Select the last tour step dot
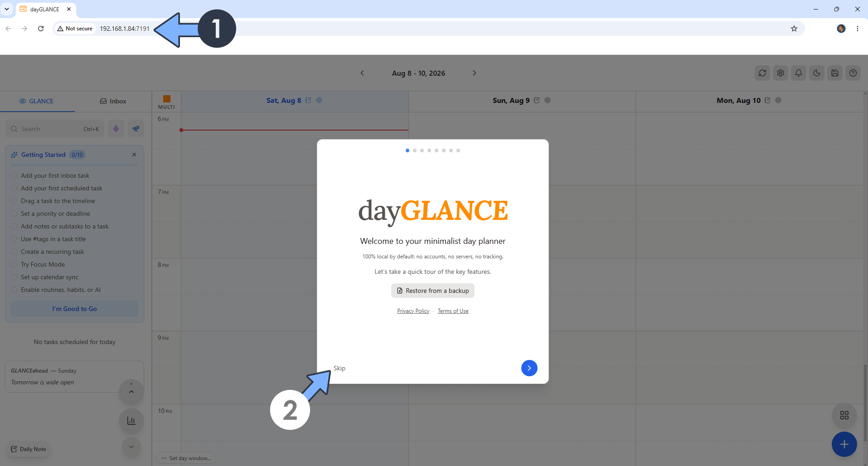 point(458,150)
